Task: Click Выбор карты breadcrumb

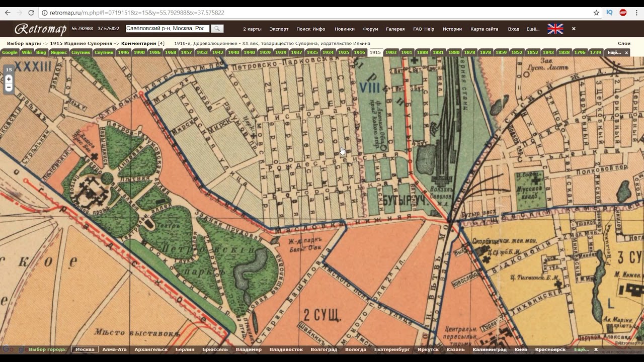Action: click(24, 43)
